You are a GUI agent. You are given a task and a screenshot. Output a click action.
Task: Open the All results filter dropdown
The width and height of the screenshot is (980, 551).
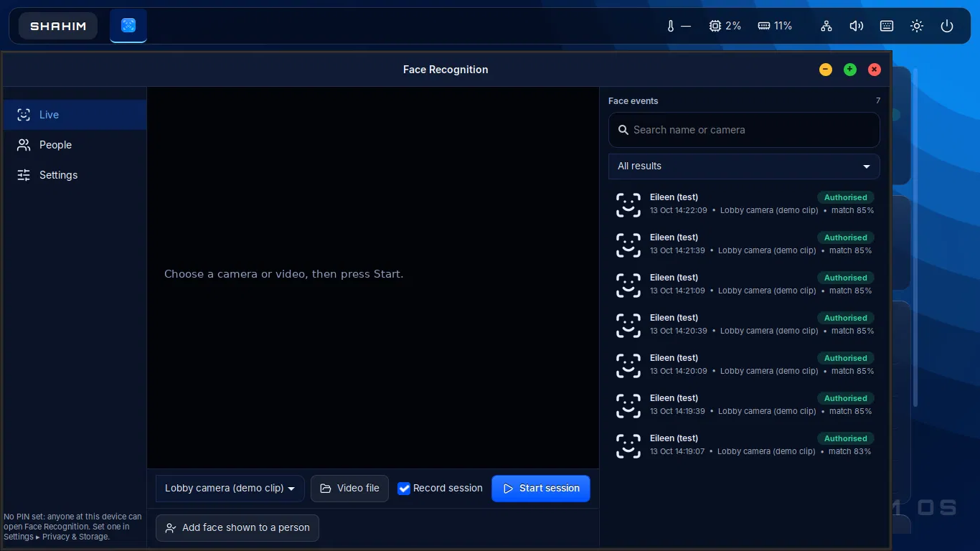[x=744, y=166]
